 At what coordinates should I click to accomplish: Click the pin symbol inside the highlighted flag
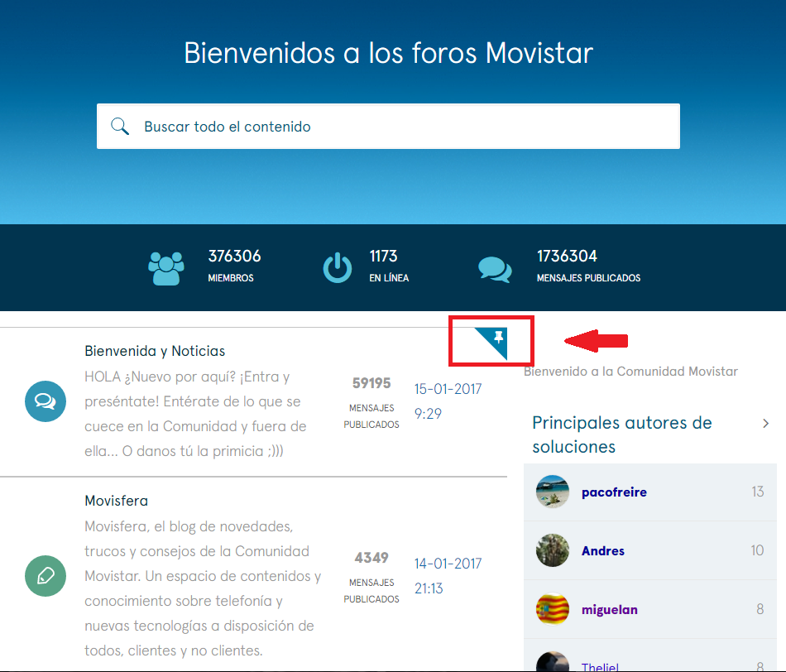click(x=497, y=336)
